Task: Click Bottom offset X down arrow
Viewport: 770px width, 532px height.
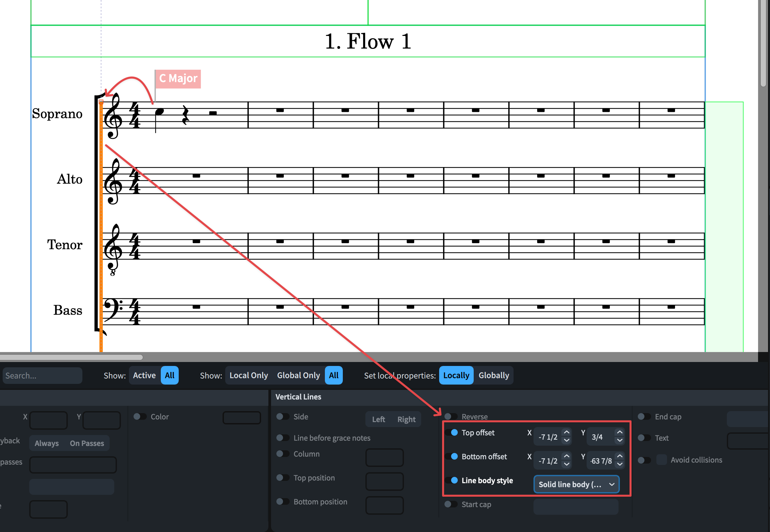Action: (566, 464)
